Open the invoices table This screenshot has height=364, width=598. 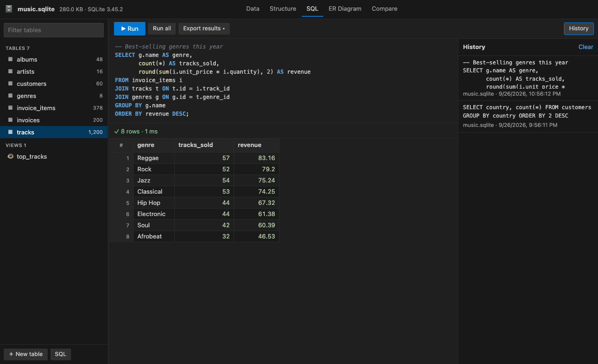[x=54, y=120]
